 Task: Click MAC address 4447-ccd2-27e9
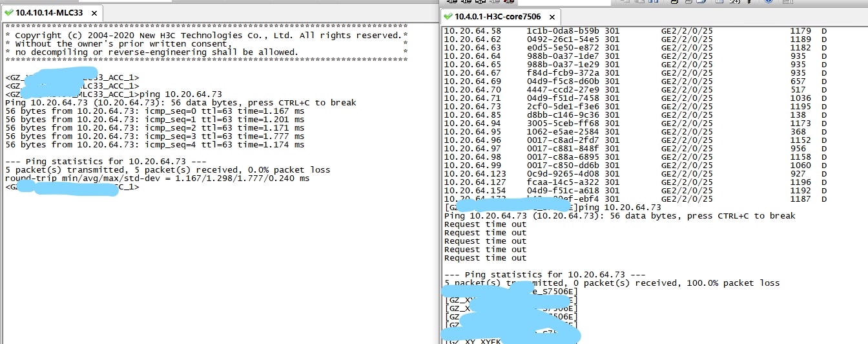point(563,90)
